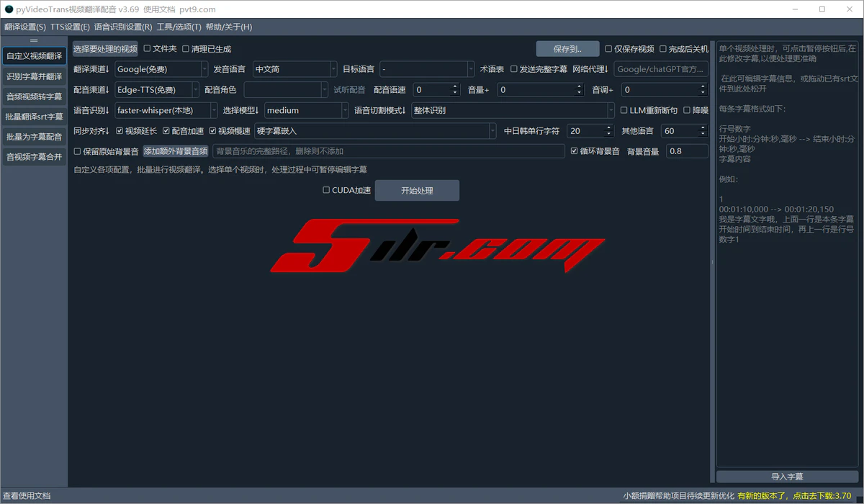Viewport: 864px width, 504px height.
Task: Click the 试听配音 preview button
Action: pyautogui.click(x=349, y=90)
